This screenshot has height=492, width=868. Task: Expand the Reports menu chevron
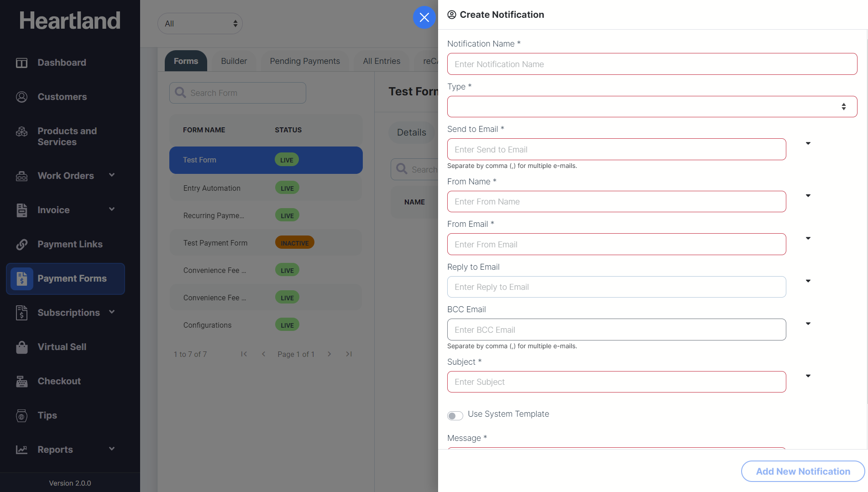(x=112, y=449)
